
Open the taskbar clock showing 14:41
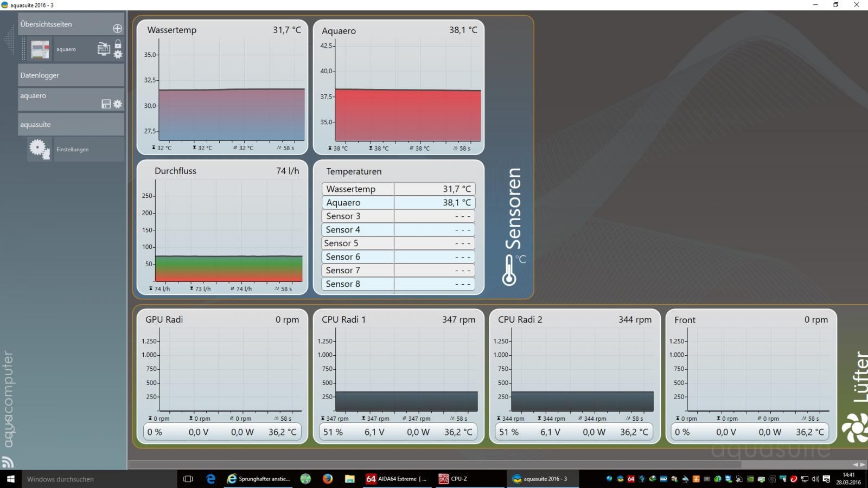pos(848,479)
